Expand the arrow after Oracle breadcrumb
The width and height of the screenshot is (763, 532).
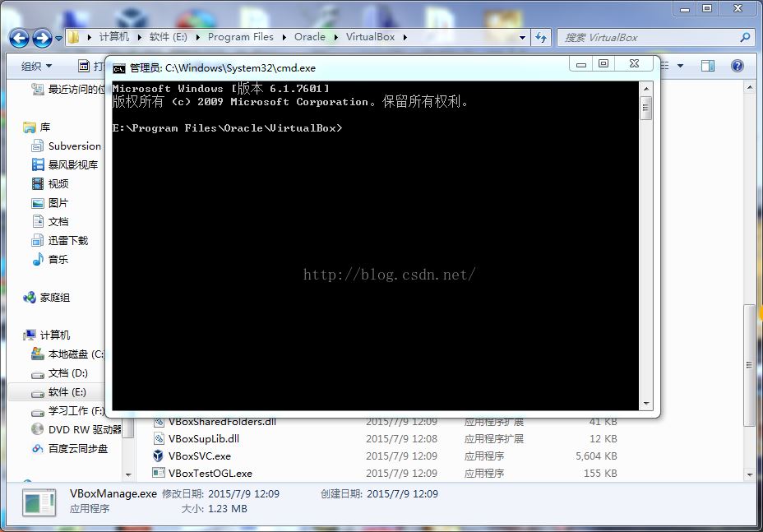(x=335, y=37)
